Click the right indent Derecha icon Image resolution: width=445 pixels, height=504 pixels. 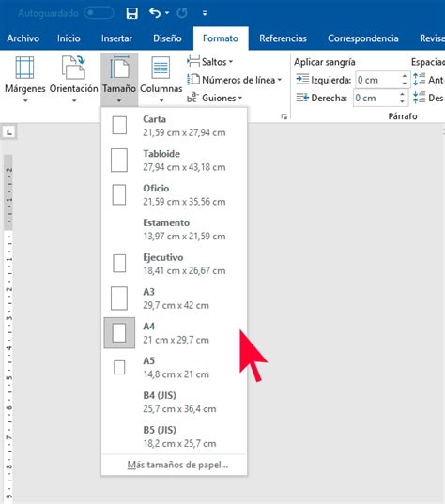pyautogui.click(x=302, y=98)
